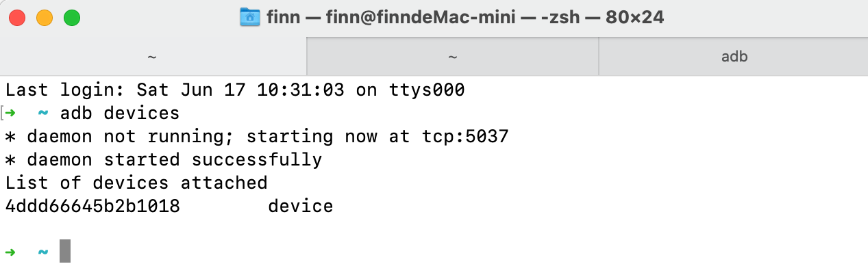
Task: Click the daemon started successfully line
Action: pyautogui.click(x=164, y=159)
